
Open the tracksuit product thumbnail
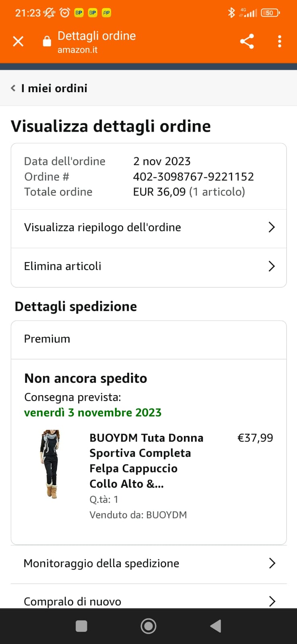pyautogui.click(x=51, y=464)
